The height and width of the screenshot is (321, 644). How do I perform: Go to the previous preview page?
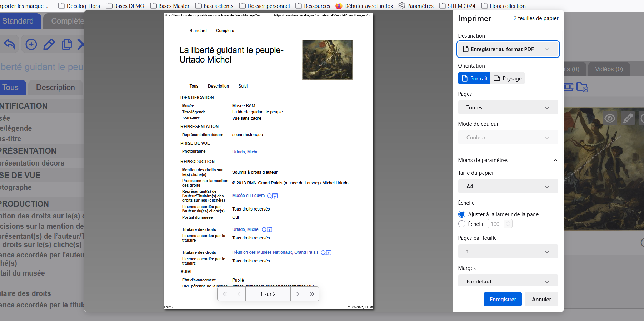pyautogui.click(x=238, y=294)
